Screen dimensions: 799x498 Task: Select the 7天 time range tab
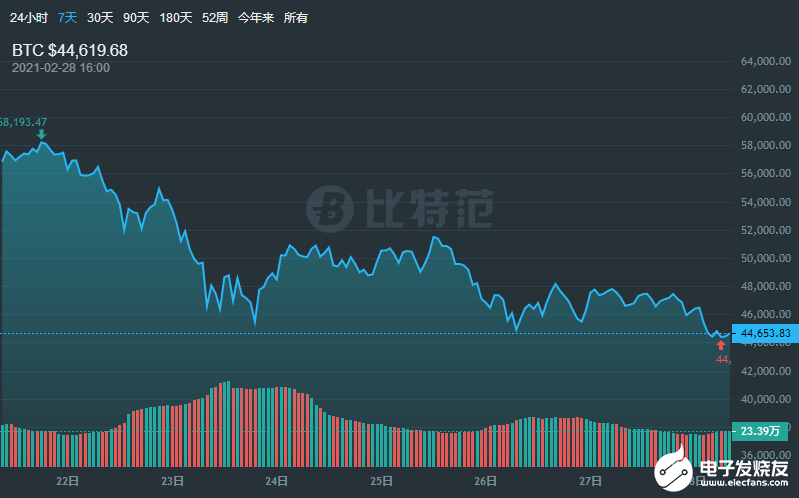pos(67,18)
